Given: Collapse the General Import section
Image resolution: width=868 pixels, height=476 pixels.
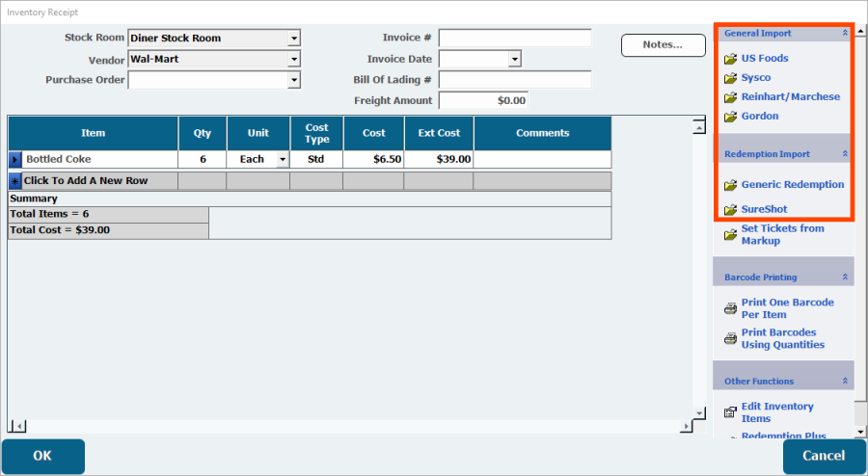Looking at the screenshot, I should click(x=845, y=34).
